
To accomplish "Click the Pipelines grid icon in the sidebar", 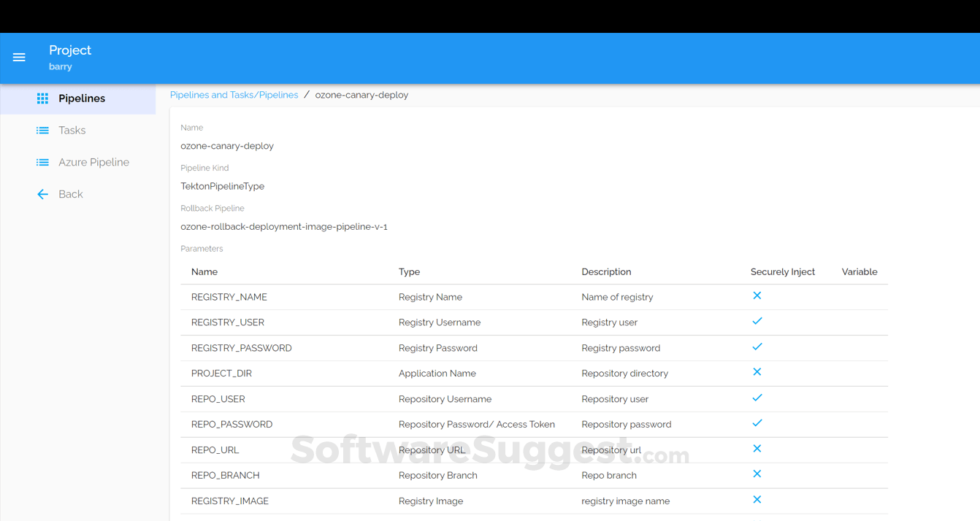I will (42, 98).
